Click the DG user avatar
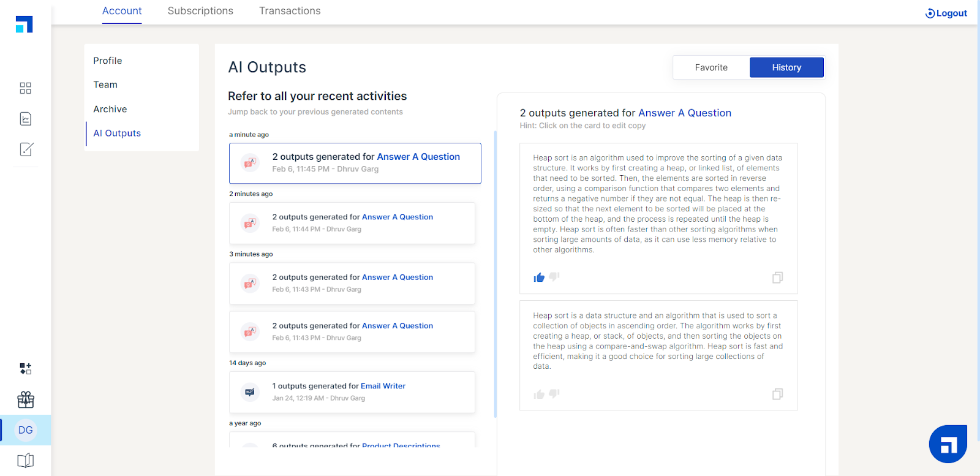The height and width of the screenshot is (476, 980). (x=26, y=430)
